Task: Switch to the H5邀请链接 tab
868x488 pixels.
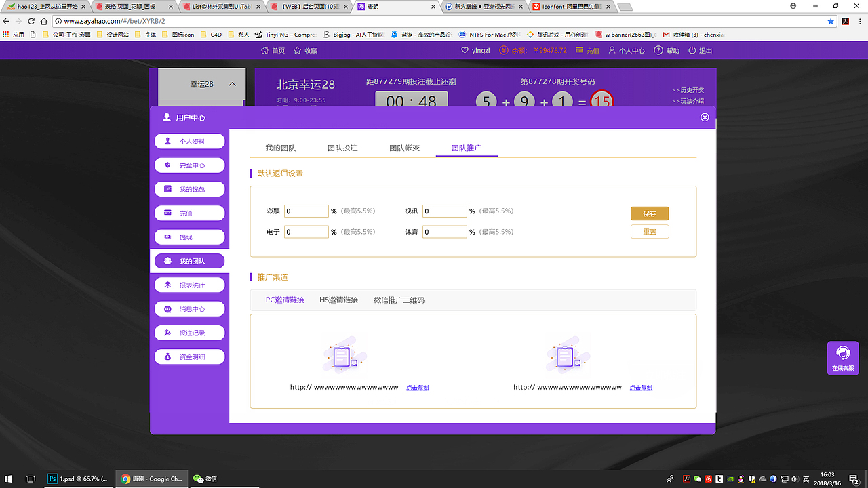Action: 339,300
